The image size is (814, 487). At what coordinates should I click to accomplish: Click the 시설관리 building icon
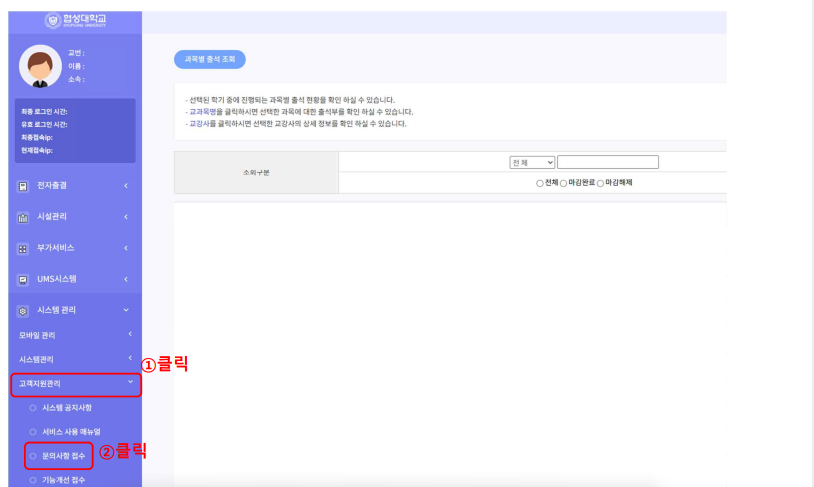[x=23, y=218]
